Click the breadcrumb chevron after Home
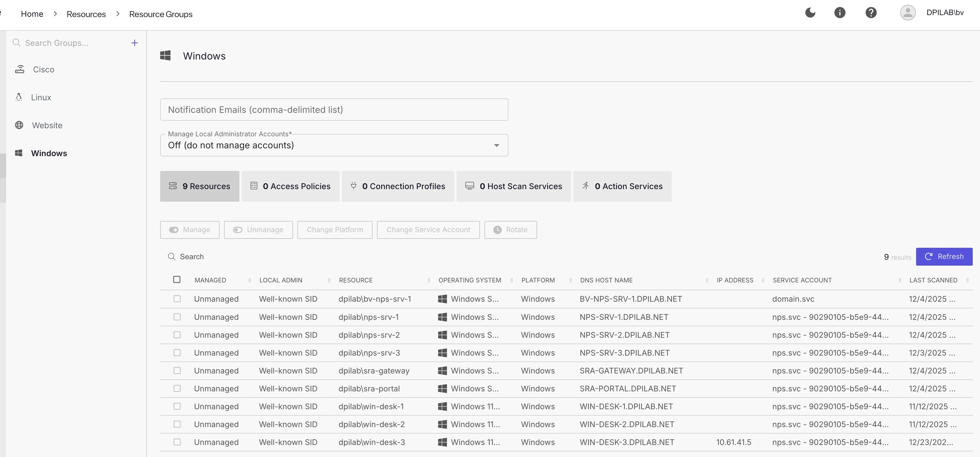Image resolution: width=980 pixels, height=457 pixels. pos(55,14)
